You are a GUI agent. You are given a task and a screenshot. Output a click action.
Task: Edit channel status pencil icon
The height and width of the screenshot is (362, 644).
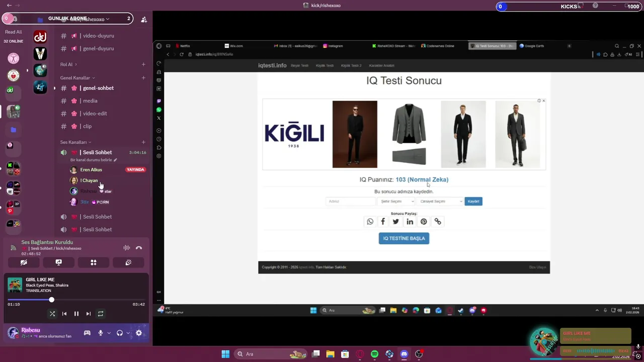115,160
